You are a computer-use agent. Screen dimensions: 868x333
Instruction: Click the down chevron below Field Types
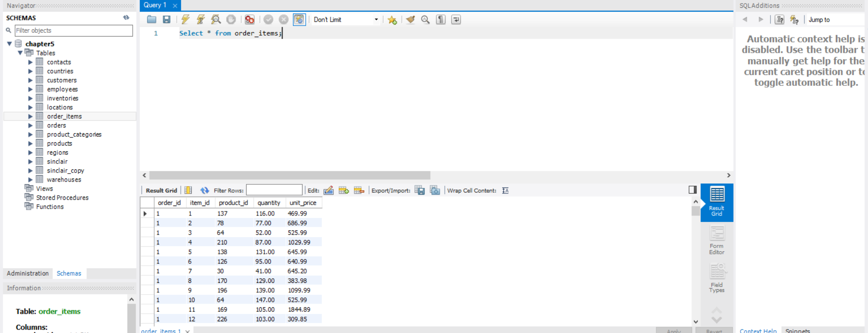click(716, 319)
